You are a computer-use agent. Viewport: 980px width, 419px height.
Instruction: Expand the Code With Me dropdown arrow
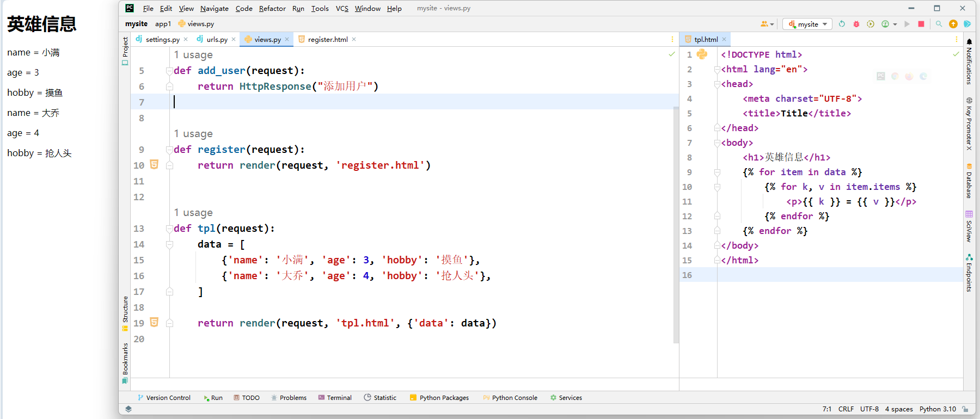click(772, 24)
